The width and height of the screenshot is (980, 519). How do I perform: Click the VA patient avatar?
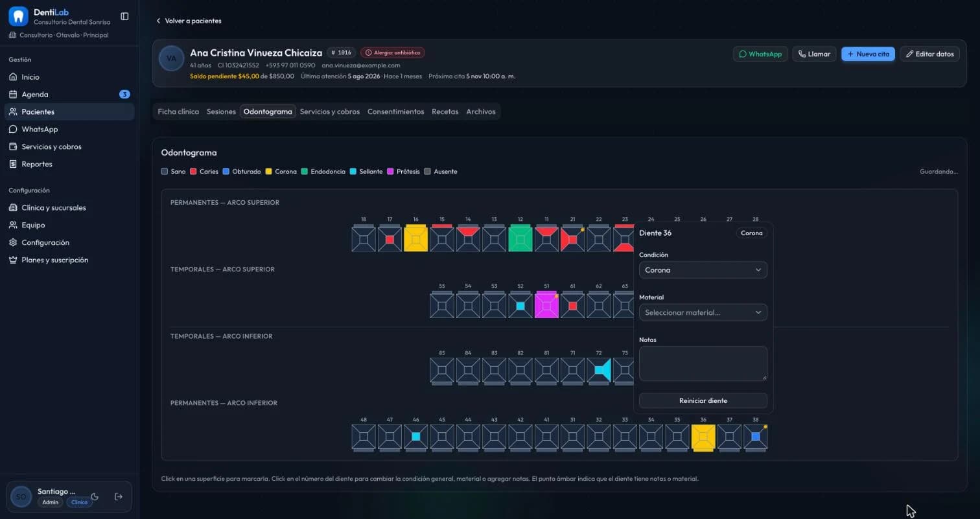tap(172, 58)
